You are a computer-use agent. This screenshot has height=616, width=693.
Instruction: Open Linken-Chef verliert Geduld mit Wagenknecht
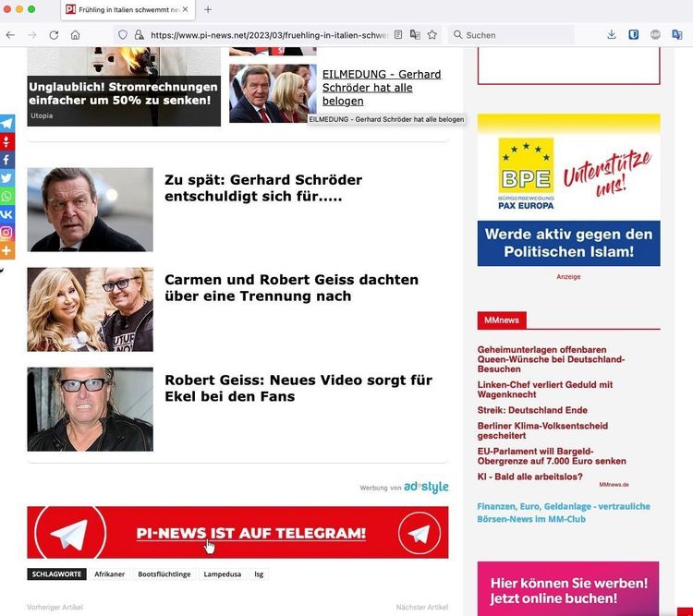coord(545,390)
